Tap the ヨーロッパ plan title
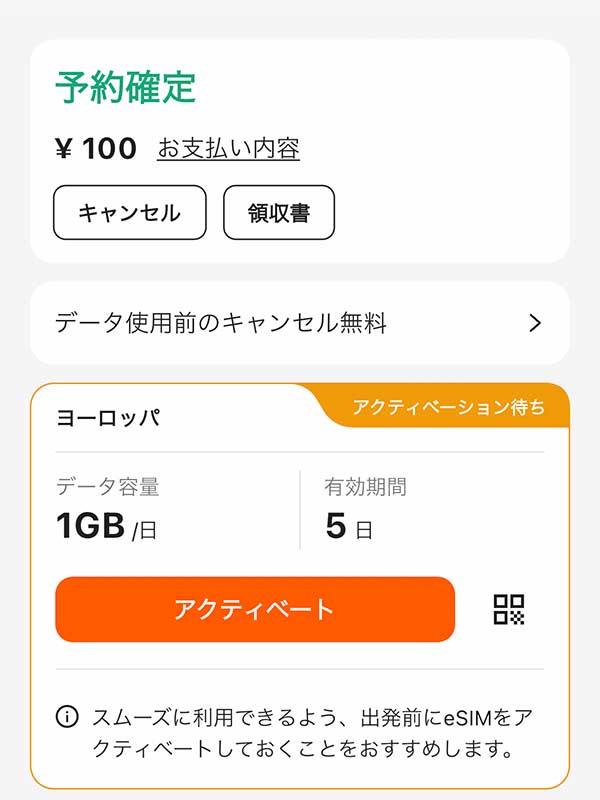 click(108, 418)
